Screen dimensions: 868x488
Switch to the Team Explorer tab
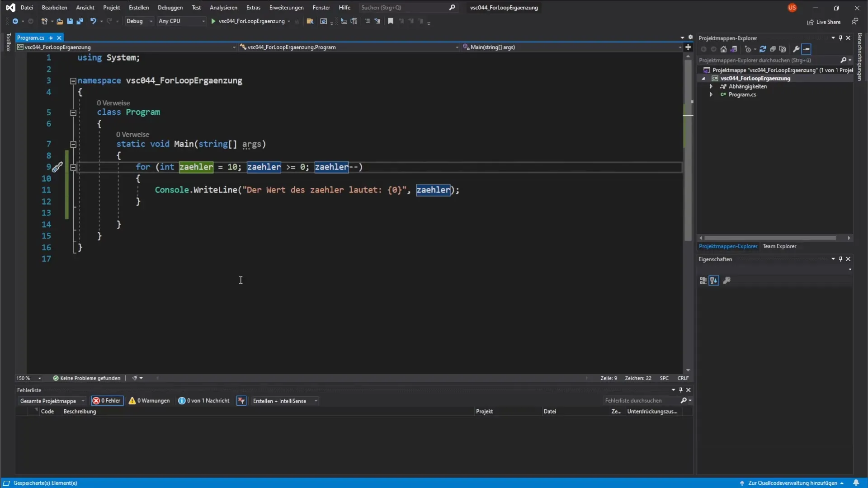click(x=779, y=246)
